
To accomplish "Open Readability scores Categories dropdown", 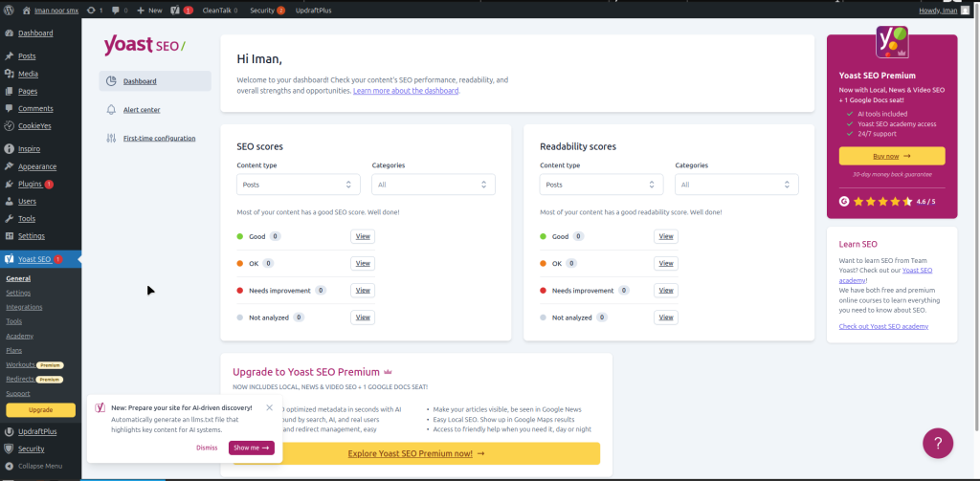I will pyautogui.click(x=736, y=185).
